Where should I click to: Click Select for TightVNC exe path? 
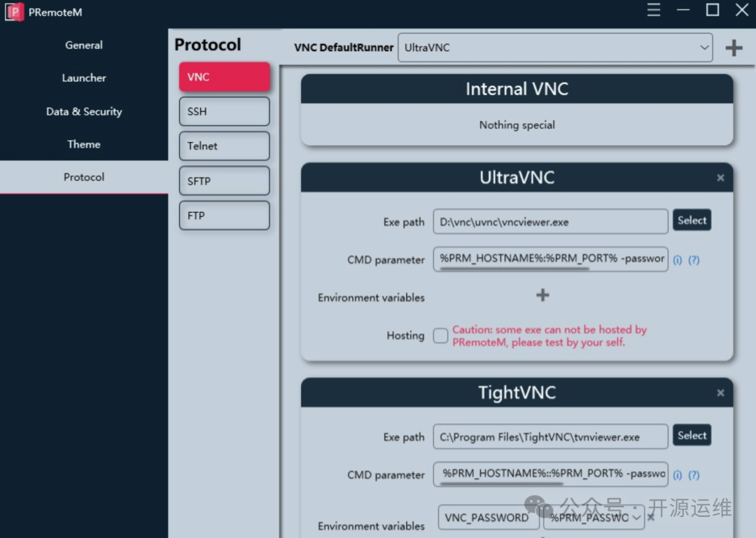[692, 435]
